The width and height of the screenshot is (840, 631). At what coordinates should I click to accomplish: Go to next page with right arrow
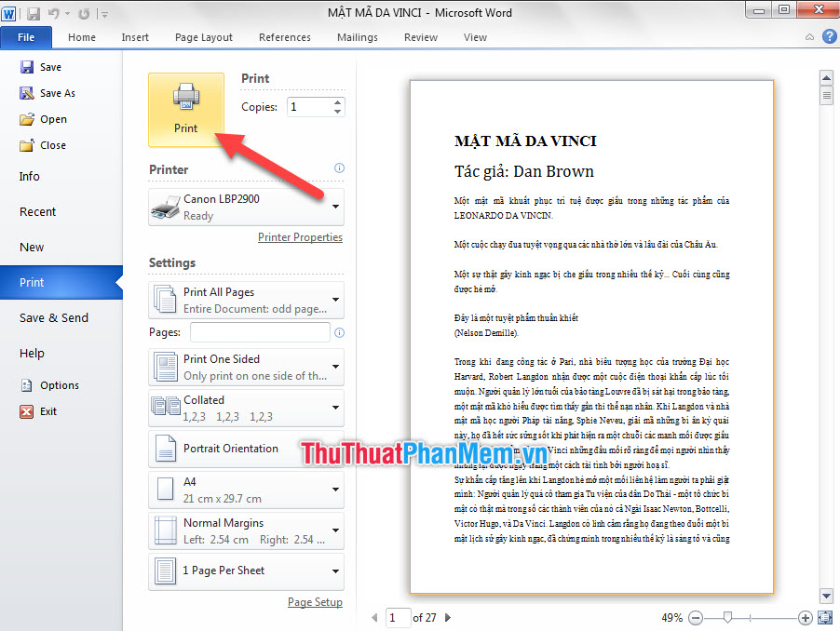point(448,618)
